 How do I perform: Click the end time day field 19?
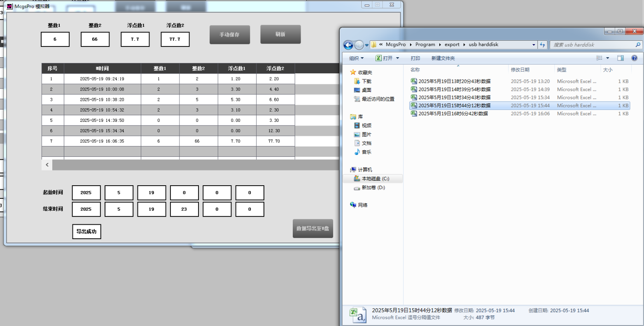tap(152, 209)
